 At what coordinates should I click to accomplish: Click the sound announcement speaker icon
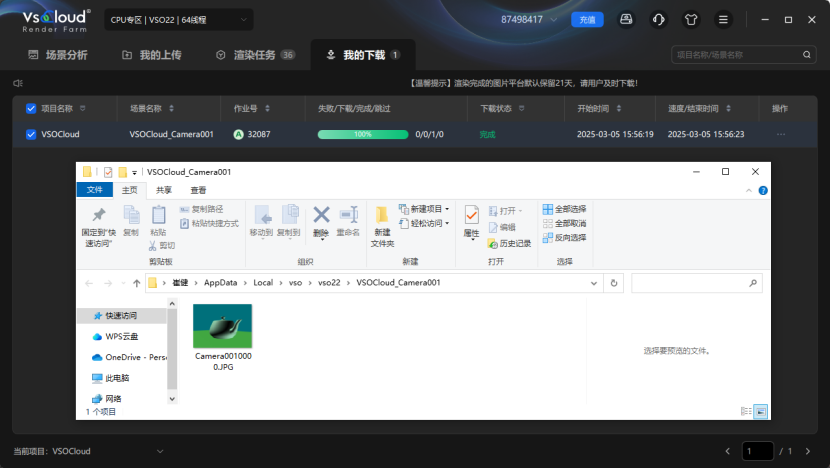click(x=18, y=83)
